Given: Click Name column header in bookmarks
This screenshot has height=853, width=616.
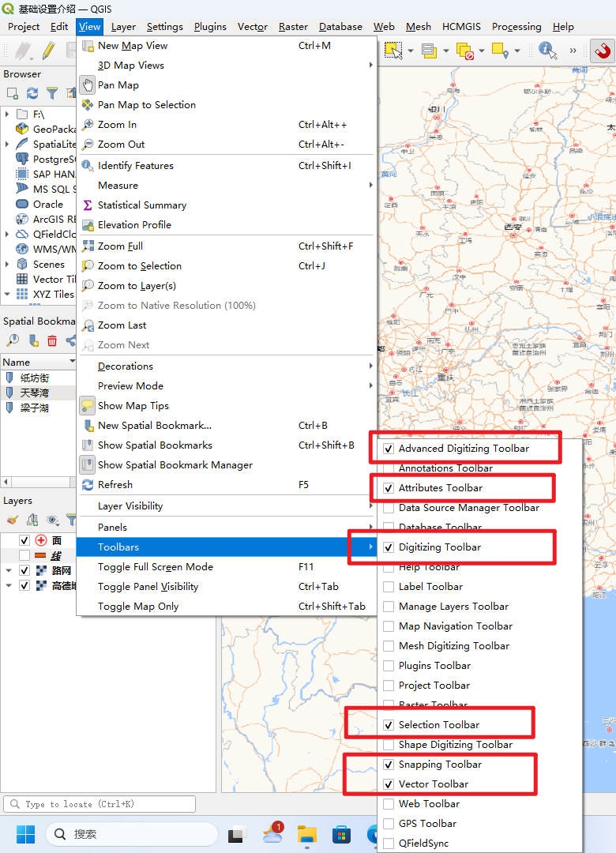Looking at the screenshot, I should tap(38, 363).
